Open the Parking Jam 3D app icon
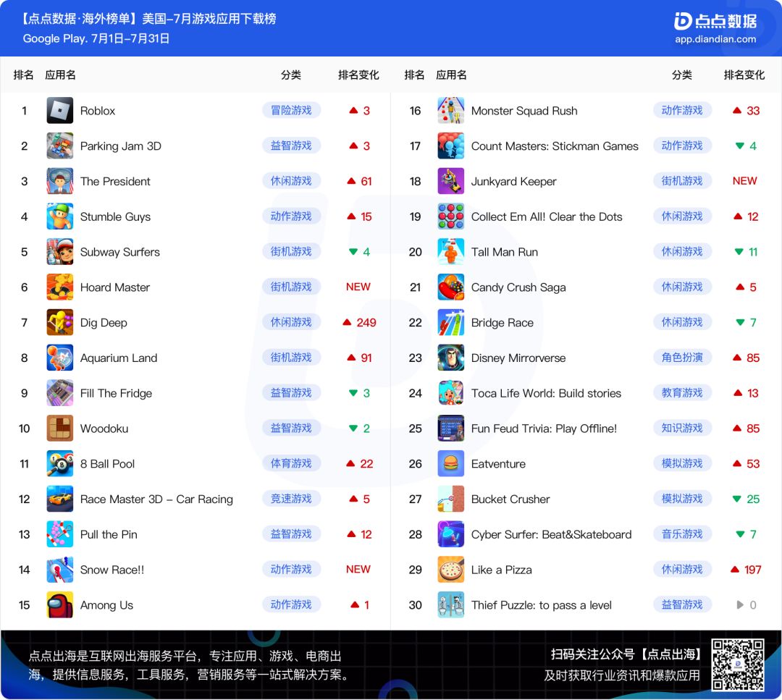The image size is (782, 700). pos(60,146)
